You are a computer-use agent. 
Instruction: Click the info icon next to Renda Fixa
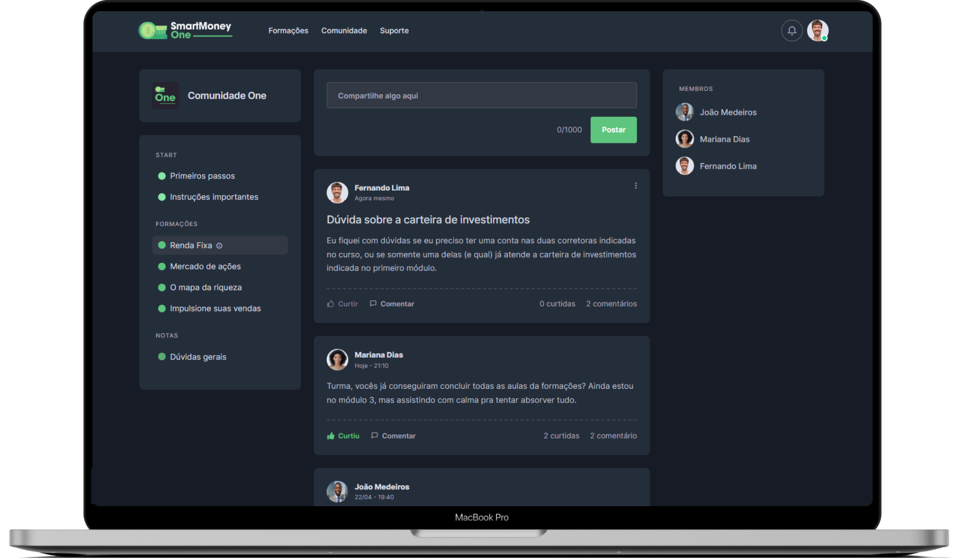[220, 245]
